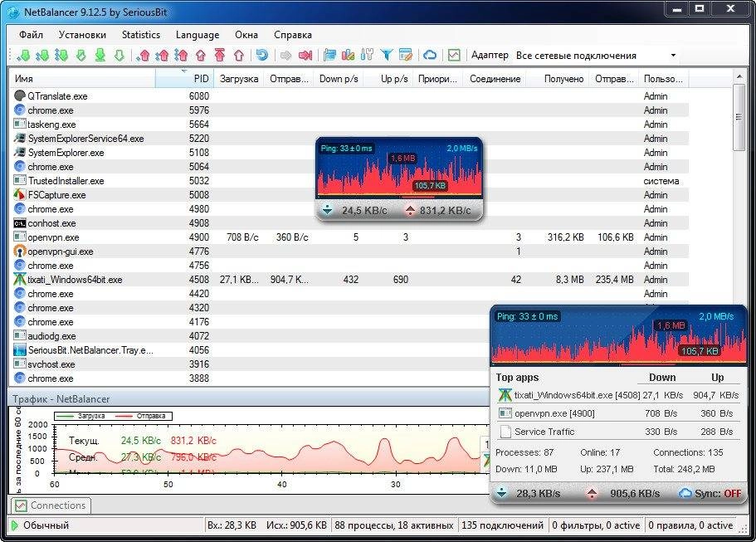Image resolution: width=756 pixels, height=542 pixels.
Task: Click Service Traffic in Top apps popup
Action: click(618, 432)
